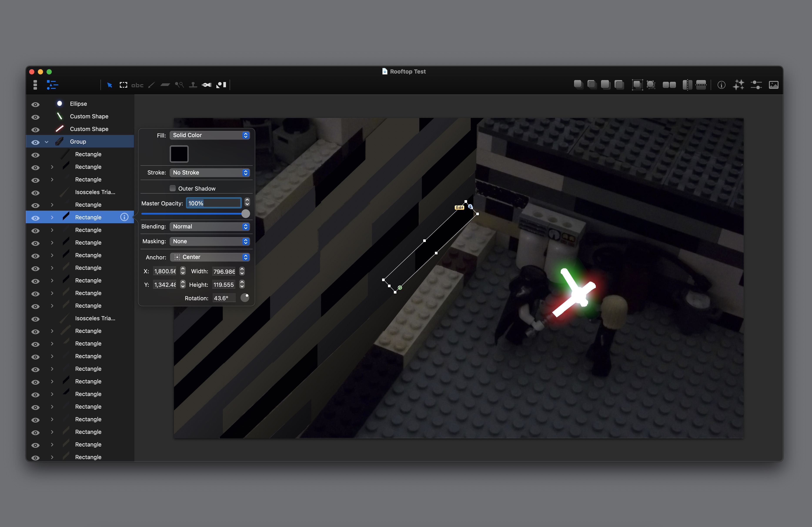The height and width of the screenshot is (527, 812).
Task: Open the Blending mode dropdown
Action: pyautogui.click(x=209, y=227)
